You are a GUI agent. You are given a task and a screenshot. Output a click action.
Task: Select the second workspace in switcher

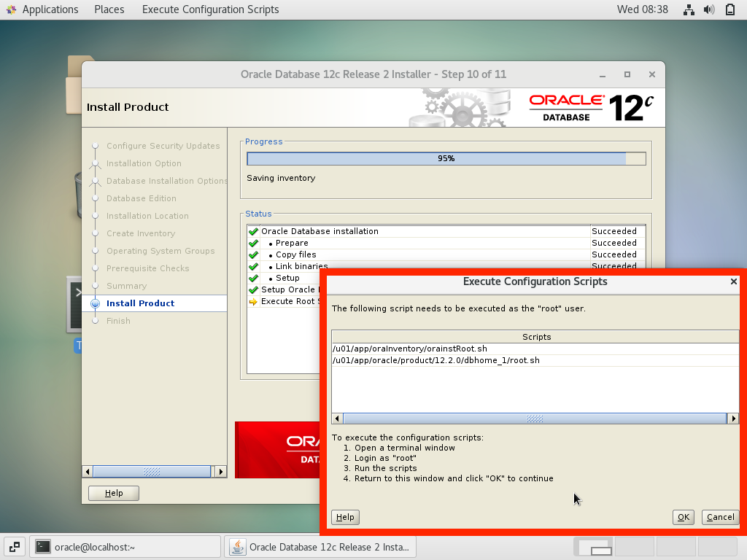pyautogui.click(x=635, y=547)
